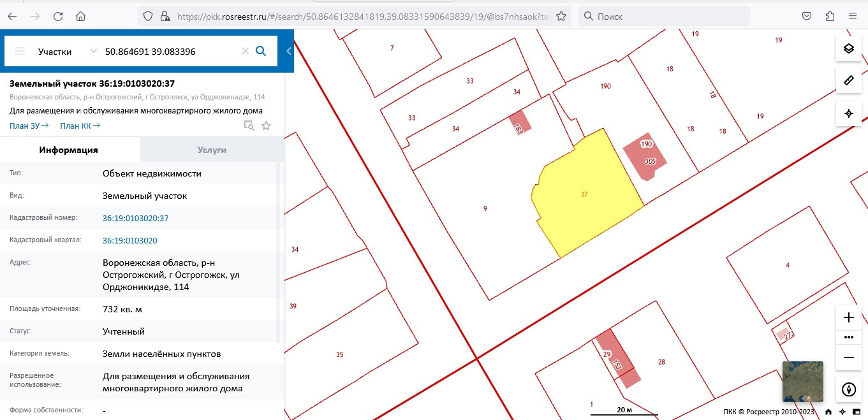
Task: Open the План КК link
Action: pos(80,126)
